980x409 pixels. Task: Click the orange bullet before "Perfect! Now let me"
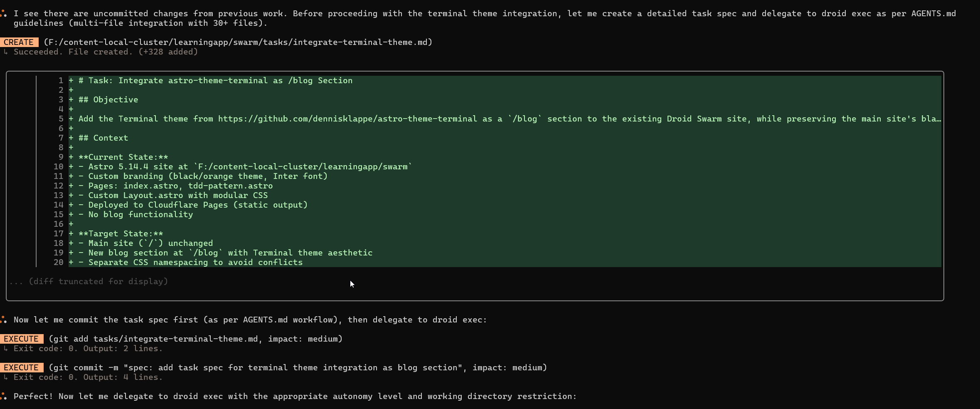pos(4,396)
